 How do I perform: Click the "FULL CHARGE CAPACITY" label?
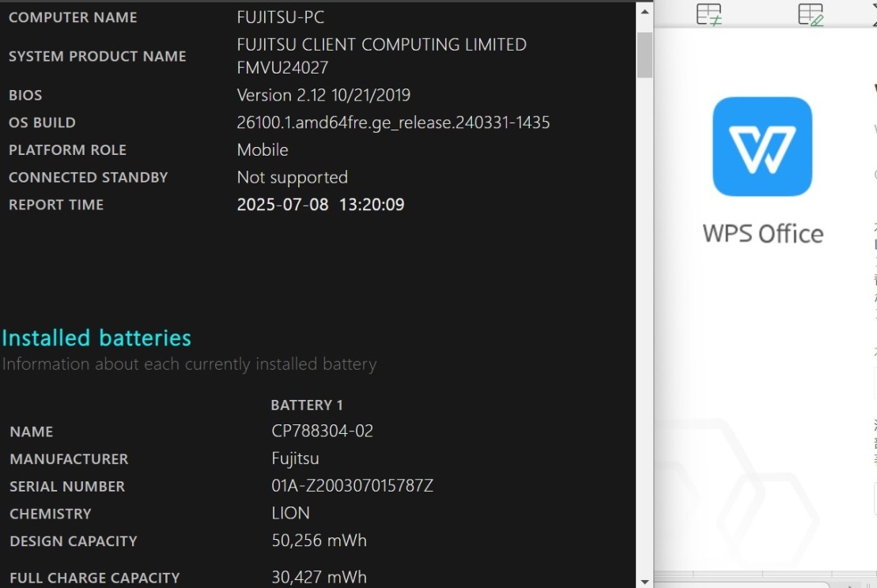(x=95, y=578)
